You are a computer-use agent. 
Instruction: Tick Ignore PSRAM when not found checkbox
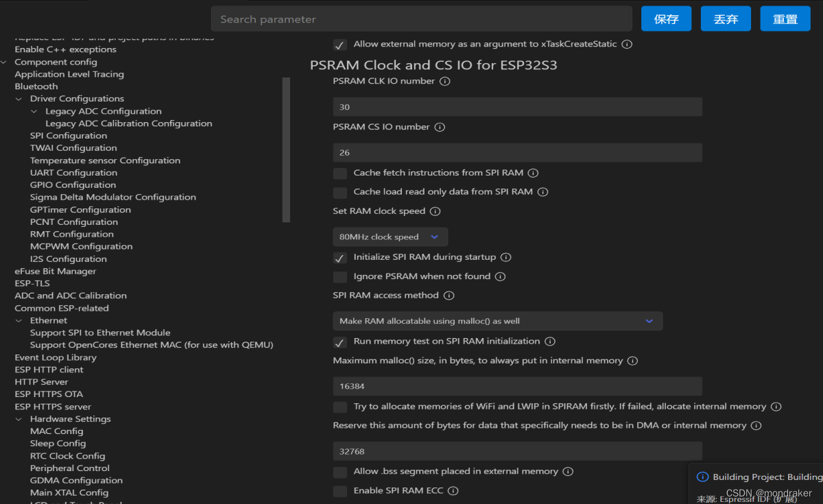coord(339,277)
